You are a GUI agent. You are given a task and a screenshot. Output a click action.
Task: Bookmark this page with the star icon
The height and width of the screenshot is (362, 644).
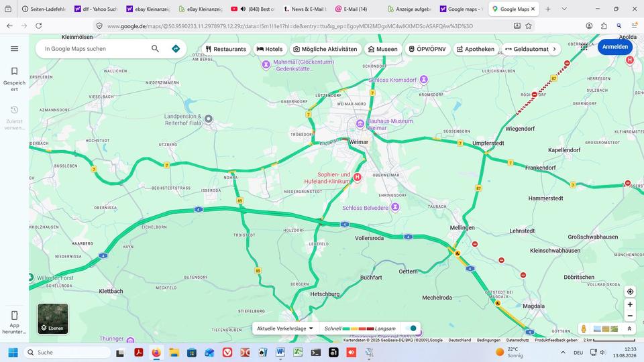click(x=529, y=26)
